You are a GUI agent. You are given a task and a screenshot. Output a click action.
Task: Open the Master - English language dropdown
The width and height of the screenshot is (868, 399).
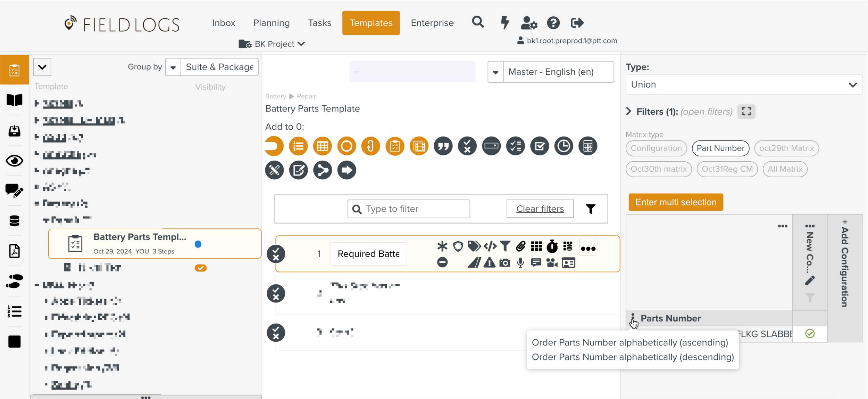550,72
